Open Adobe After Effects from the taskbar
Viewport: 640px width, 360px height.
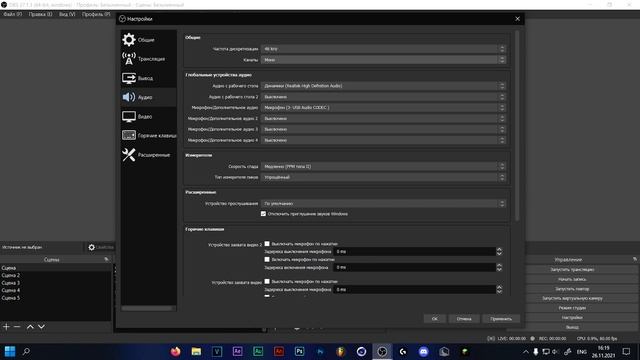pyautogui.click(x=237, y=351)
